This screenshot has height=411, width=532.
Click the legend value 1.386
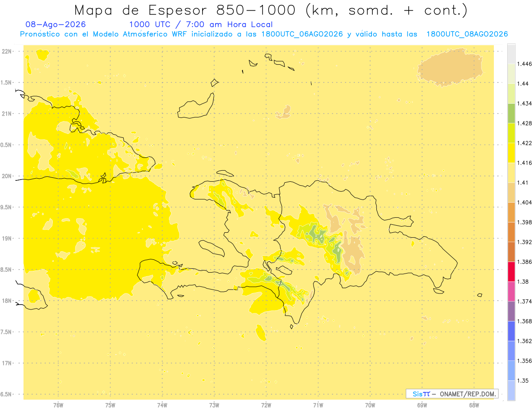pos(524,262)
